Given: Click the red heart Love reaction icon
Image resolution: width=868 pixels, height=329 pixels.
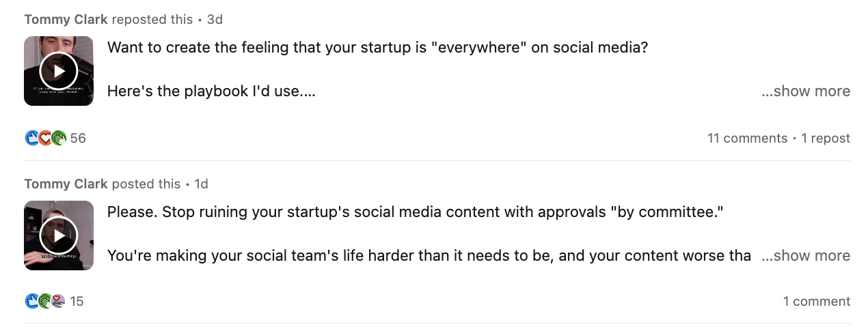Looking at the screenshot, I should 45,138.
